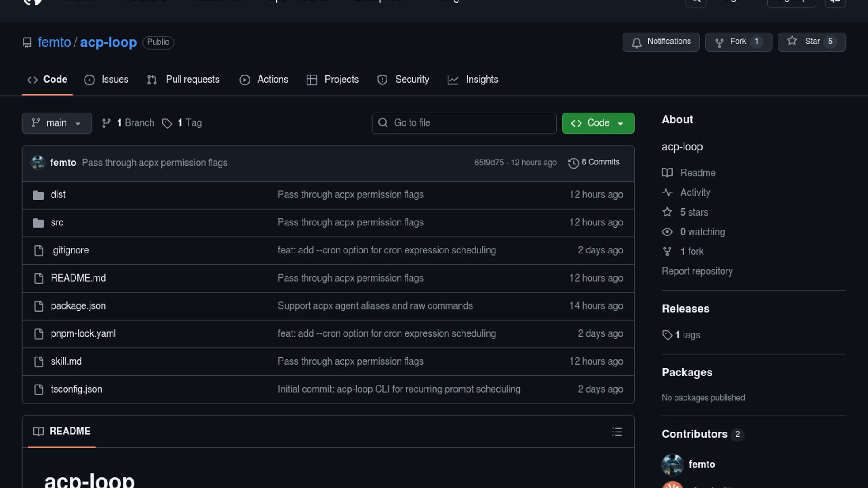Star the acp-loop repository

pyautogui.click(x=811, y=42)
